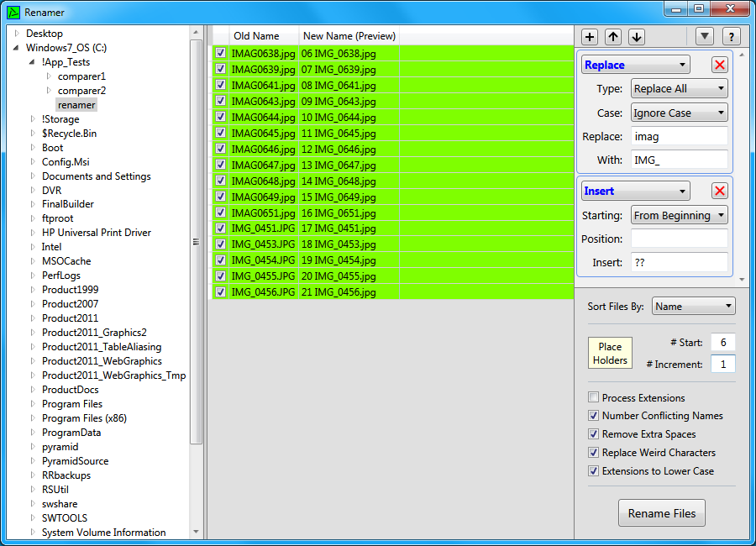Click the # Start number field
This screenshot has height=546, width=756.
pyautogui.click(x=724, y=343)
